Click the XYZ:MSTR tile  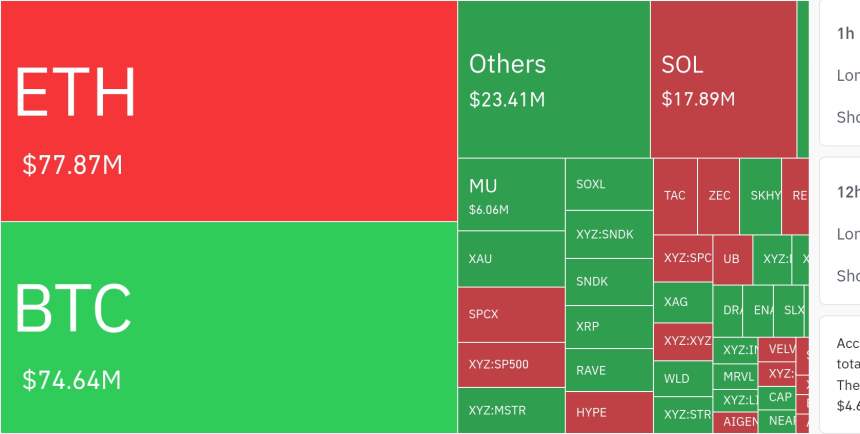pos(511,410)
